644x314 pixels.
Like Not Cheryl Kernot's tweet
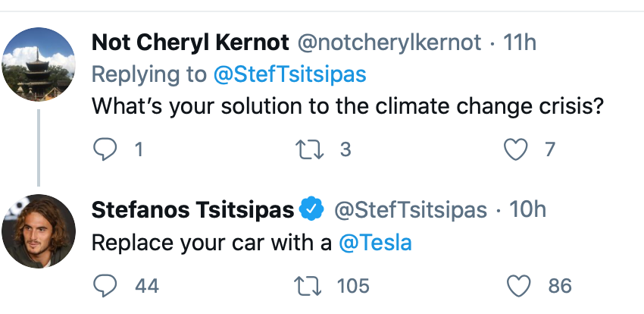[515, 149]
